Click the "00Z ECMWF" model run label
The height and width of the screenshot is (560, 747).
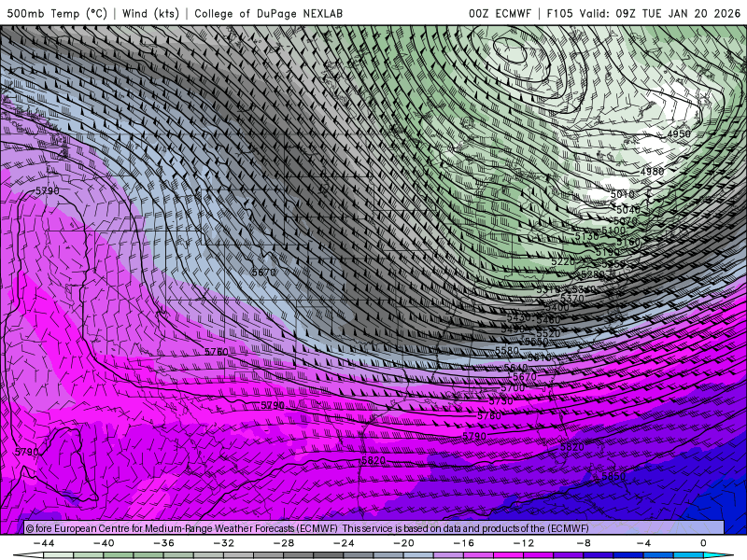click(500, 13)
